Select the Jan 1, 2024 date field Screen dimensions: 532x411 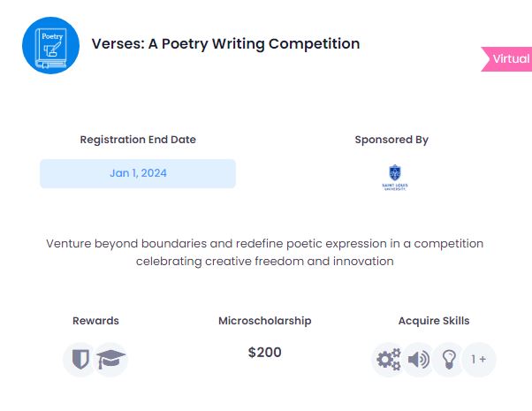[138, 173]
